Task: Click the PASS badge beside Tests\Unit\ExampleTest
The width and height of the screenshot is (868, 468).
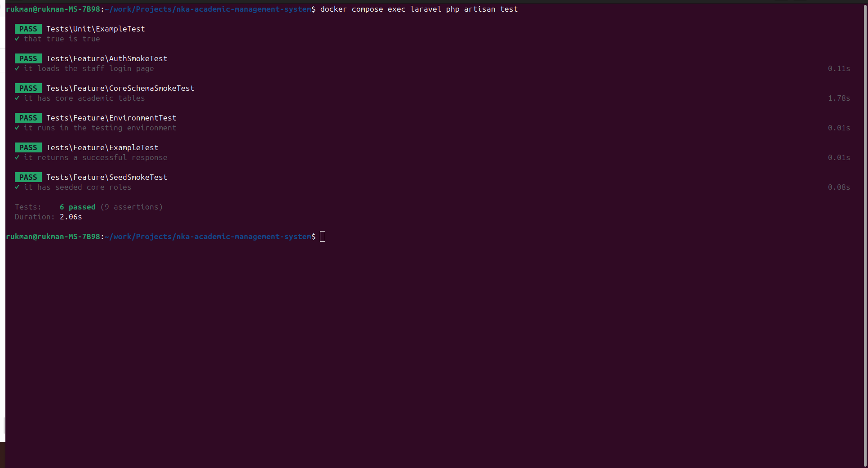Action: pyautogui.click(x=28, y=29)
